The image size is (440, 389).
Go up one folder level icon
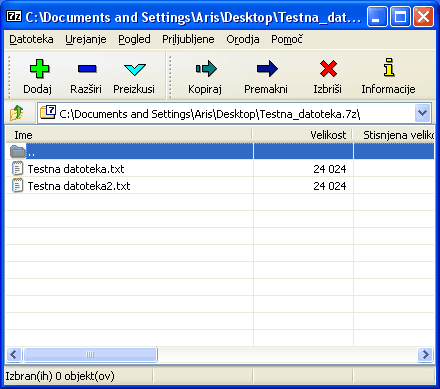tap(16, 113)
